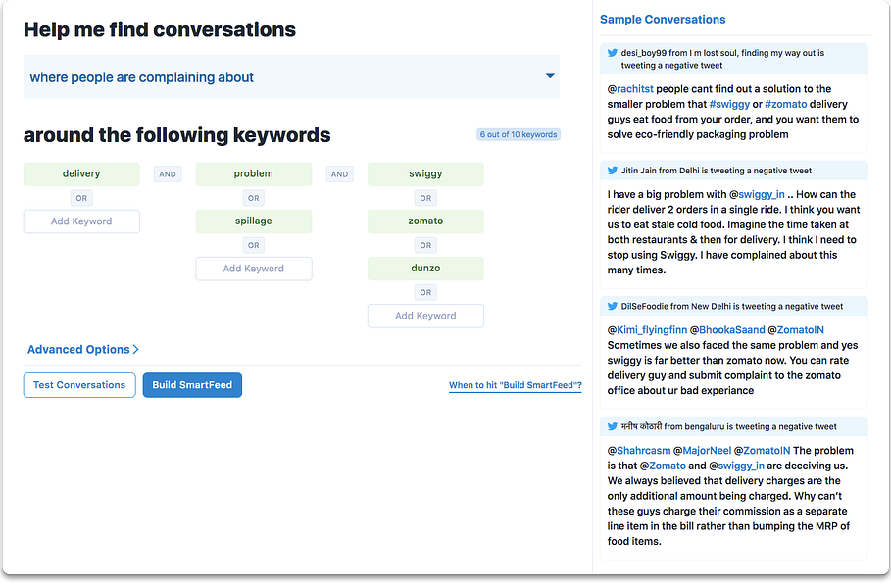Click the 'Jitin Jain from Delhi' tweet header
The width and height of the screenshot is (891, 588).
coord(734,171)
